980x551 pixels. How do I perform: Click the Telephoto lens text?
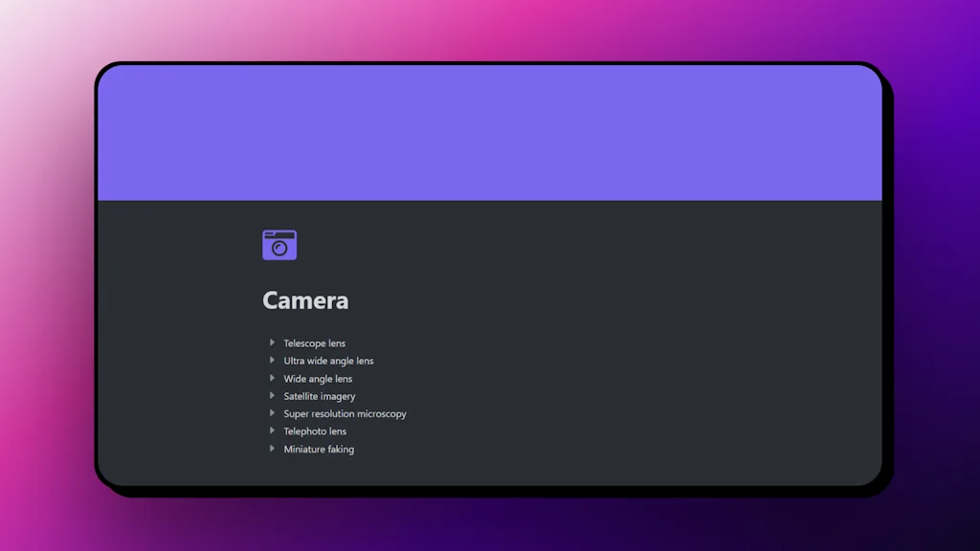pos(315,431)
